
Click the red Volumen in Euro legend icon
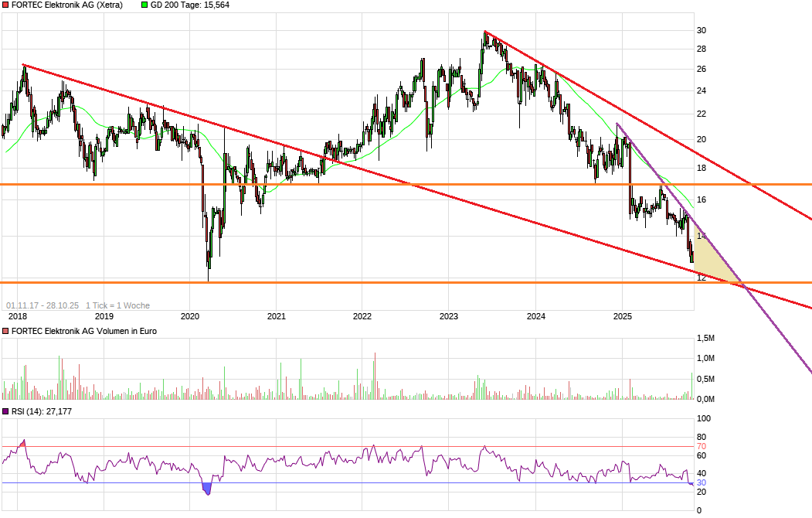[5, 331]
